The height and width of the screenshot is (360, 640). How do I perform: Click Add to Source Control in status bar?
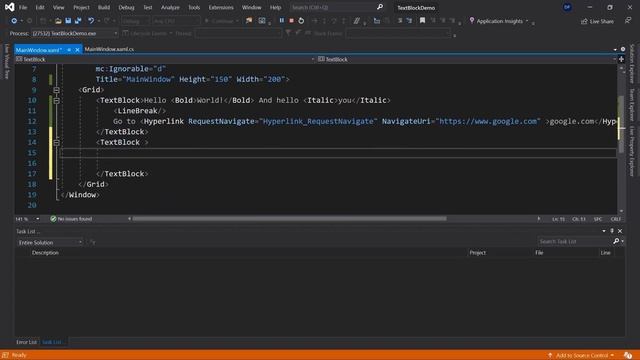pos(581,356)
